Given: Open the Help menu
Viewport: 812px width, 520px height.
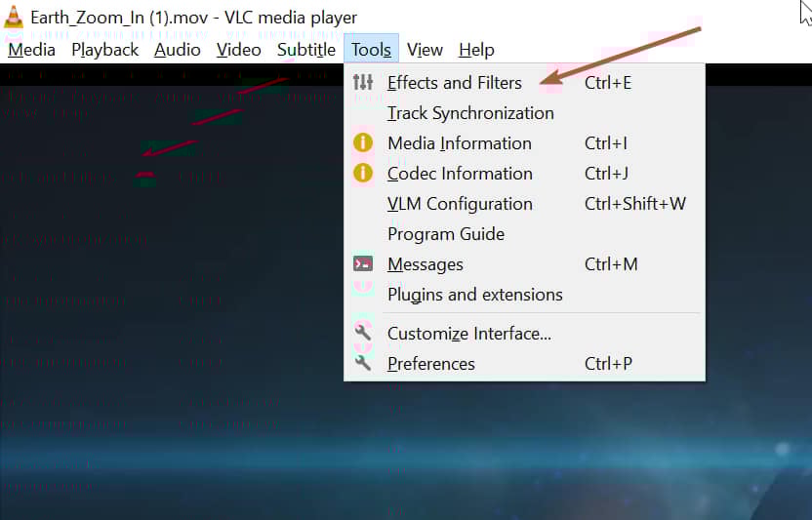Looking at the screenshot, I should point(476,50).
